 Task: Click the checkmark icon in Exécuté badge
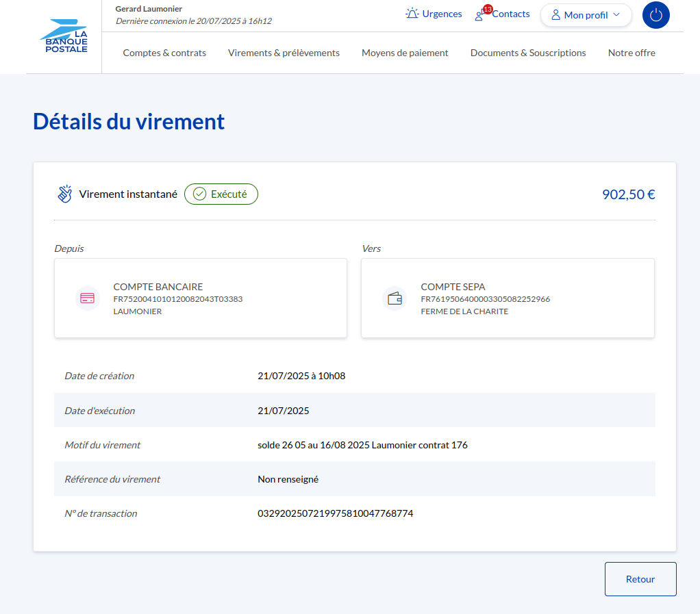click(x=200, y=194)
